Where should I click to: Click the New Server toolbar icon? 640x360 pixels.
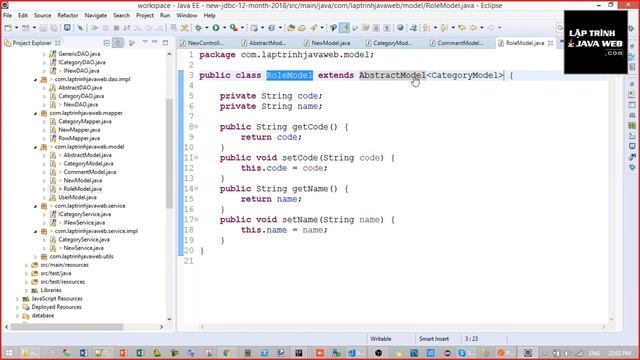(254, 28)
